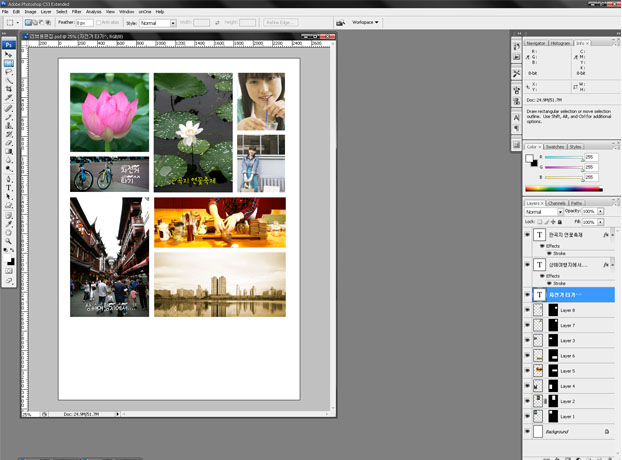Select the Rectangular Marquee tool
Viewport: 622px width, 460px height.
pos(9,63)
